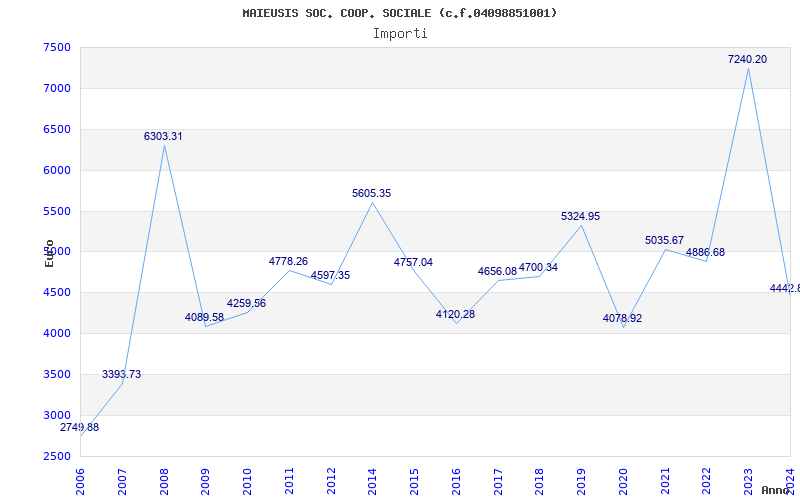800x500 pixels.
Task: Click x-axis year 2008
Action: pos(164,481)
